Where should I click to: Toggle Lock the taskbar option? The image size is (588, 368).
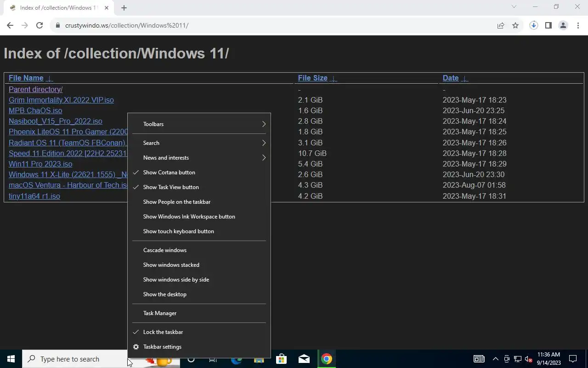tap(199, 332)
